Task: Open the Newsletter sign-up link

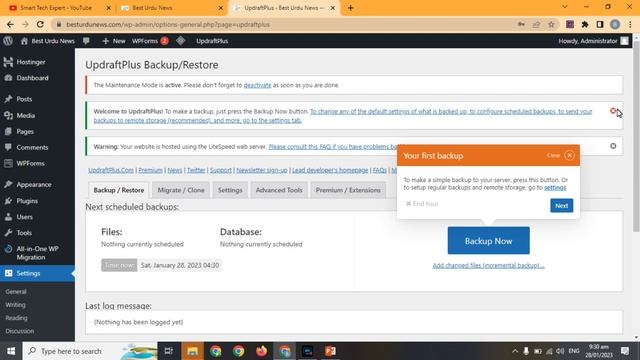Action: click(262, 170)
